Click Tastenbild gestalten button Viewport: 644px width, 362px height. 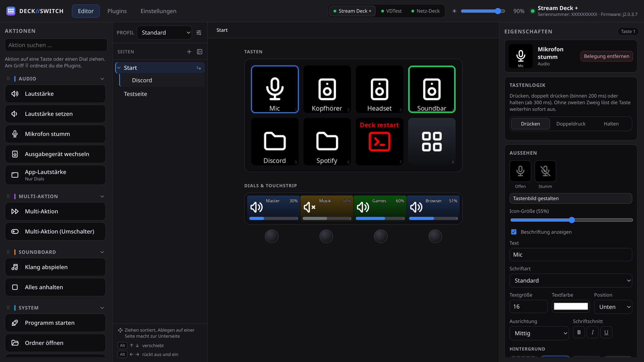coord(571,199)
